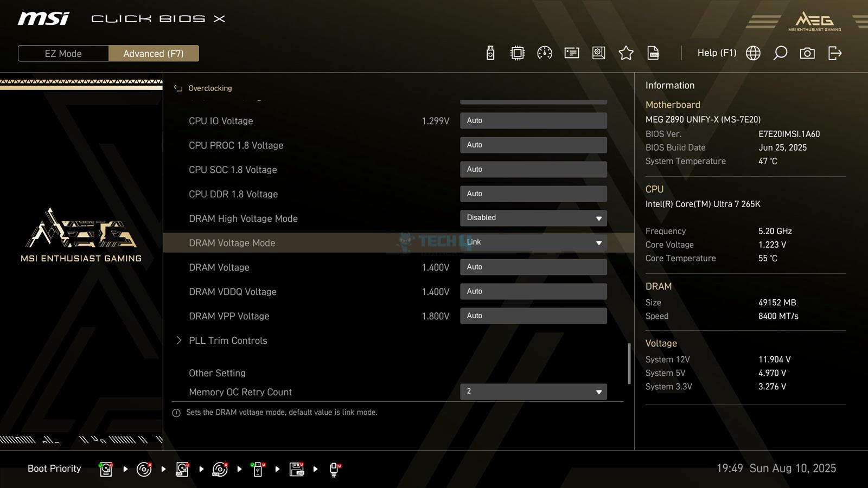
Task: Click the PLL Trim Controls chevron arrow
Action: click(x=179, y=341)
